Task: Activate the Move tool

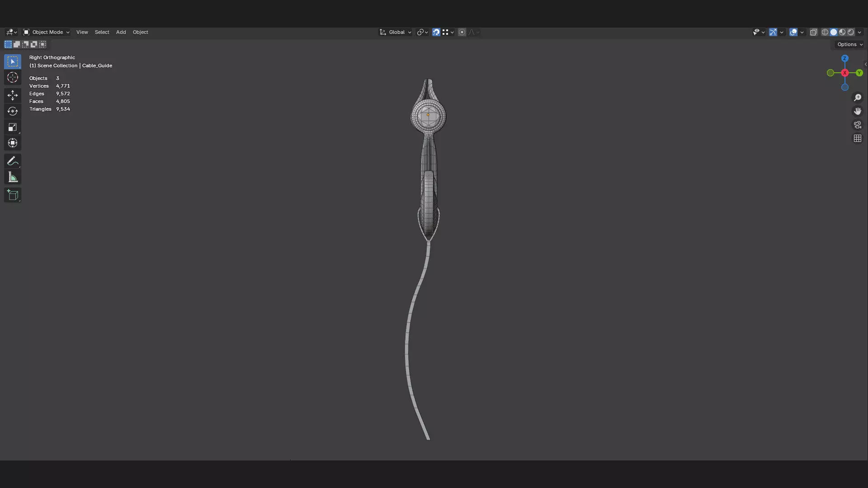Action: (13, 95)
